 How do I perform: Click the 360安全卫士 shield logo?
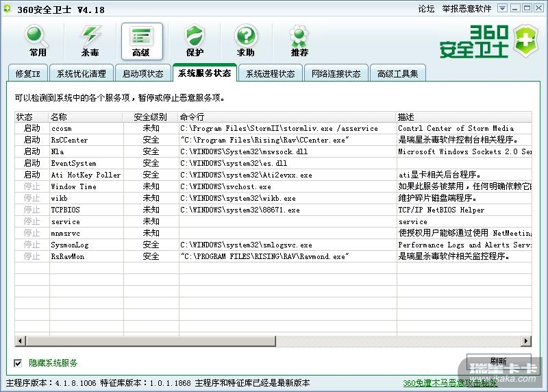point(526,41)
